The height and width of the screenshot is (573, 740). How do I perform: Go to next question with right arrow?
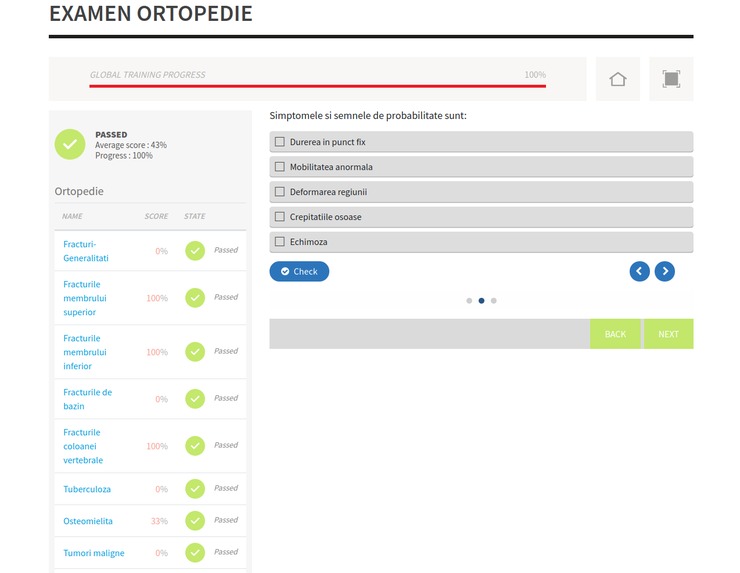pos(664,271)
